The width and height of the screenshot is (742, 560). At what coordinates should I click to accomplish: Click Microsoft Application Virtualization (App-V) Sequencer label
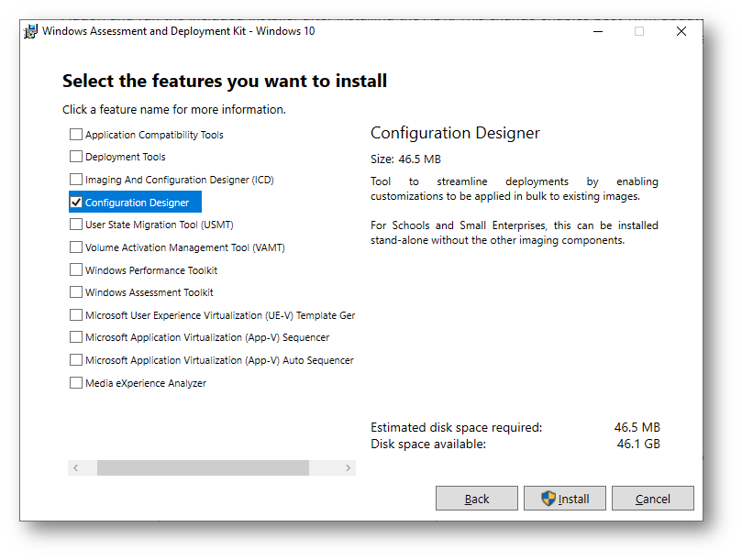click(207, 337)
